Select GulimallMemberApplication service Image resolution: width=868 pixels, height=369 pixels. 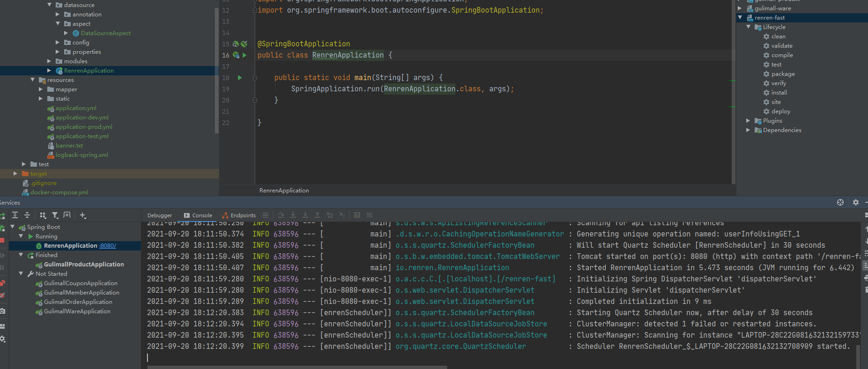[81, 293]
